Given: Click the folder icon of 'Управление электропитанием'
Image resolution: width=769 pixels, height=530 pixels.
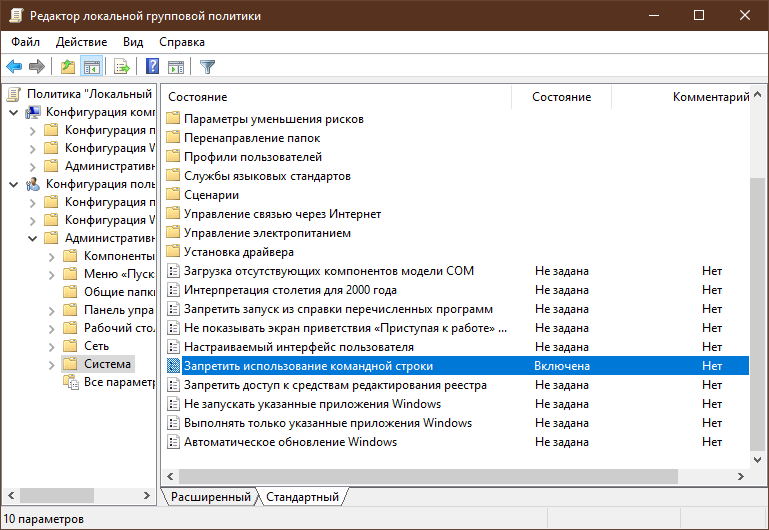Looking at the screenshot, I should 173,233.
